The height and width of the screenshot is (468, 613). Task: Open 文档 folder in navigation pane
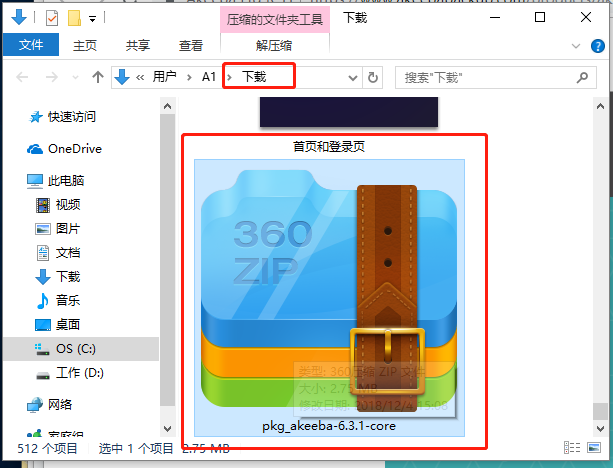point(58,253)
